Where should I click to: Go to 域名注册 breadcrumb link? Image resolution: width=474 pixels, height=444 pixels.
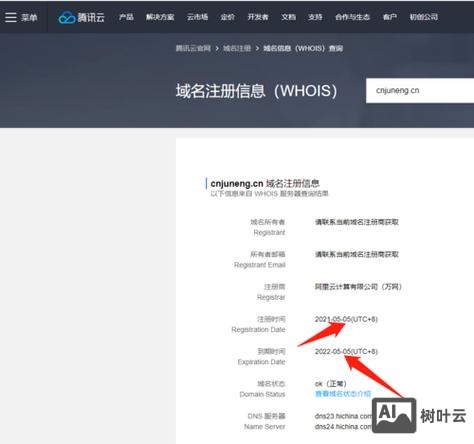pos(237,48)
